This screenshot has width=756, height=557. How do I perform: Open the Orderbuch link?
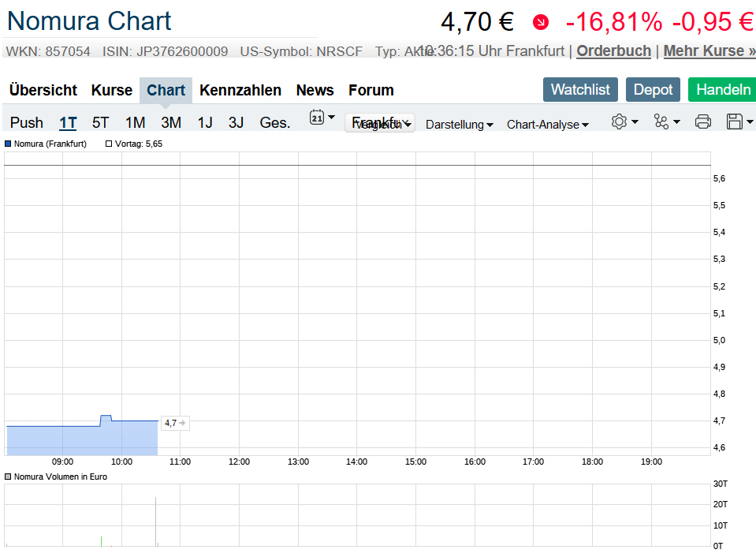[x=613, y=51]
